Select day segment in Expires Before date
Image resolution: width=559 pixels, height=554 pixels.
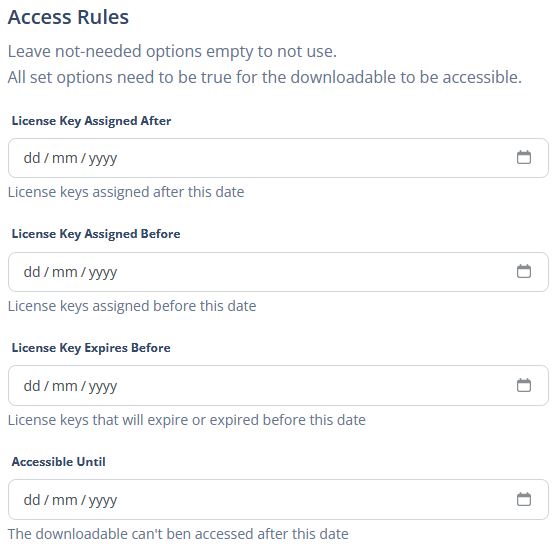32,386
